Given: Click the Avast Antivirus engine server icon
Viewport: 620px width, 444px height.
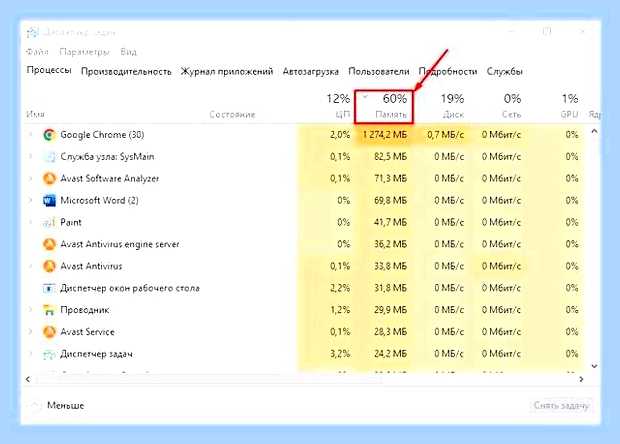Looking at the screenshot, I should [49, 244].
